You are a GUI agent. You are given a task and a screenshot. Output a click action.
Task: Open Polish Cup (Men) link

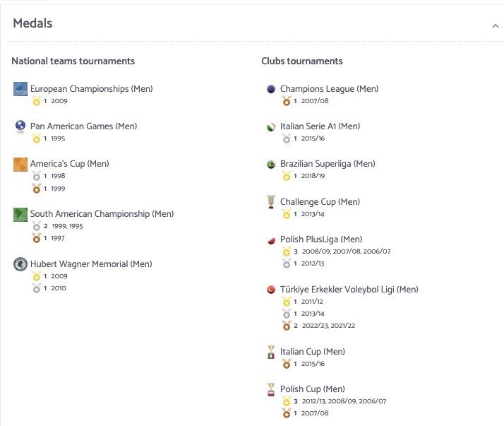click(x=313, y=389)
